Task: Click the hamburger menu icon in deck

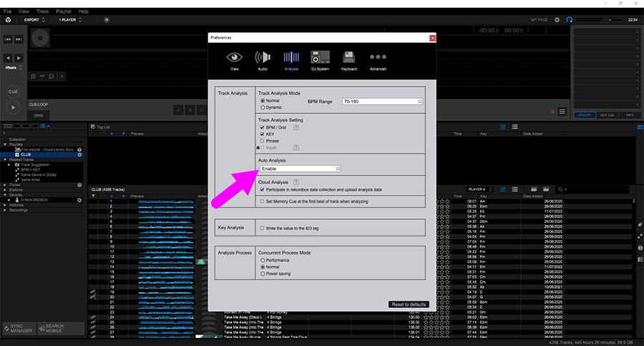Action: click(562, 112)
